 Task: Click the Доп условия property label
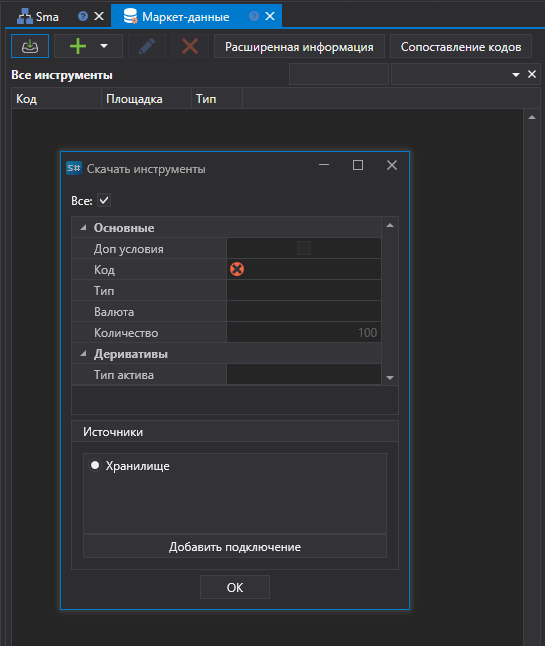coord(129,249)
